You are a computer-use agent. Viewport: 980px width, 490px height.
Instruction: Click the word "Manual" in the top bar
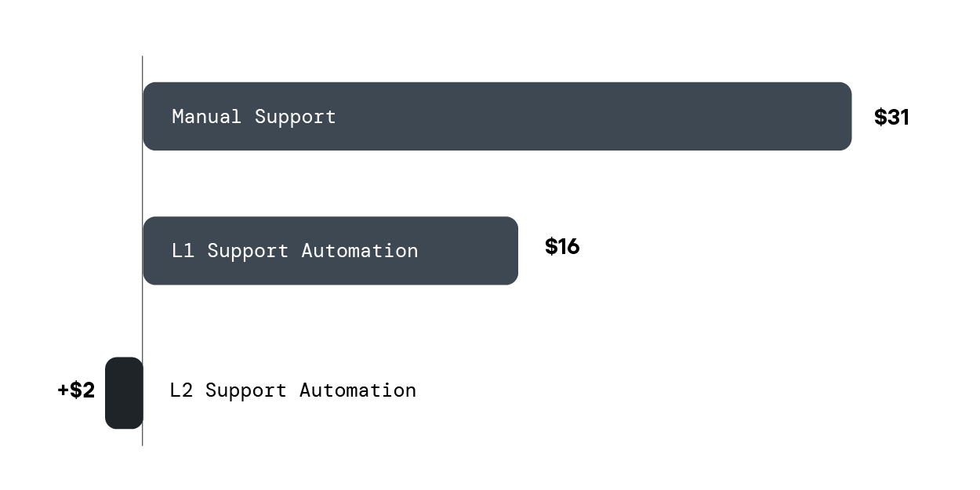click(207, 117)
